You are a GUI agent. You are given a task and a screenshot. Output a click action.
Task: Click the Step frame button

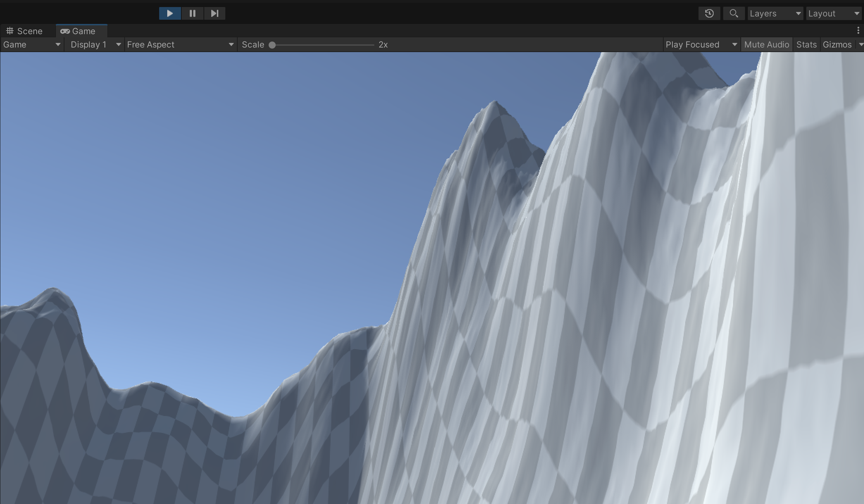[214, 13]
